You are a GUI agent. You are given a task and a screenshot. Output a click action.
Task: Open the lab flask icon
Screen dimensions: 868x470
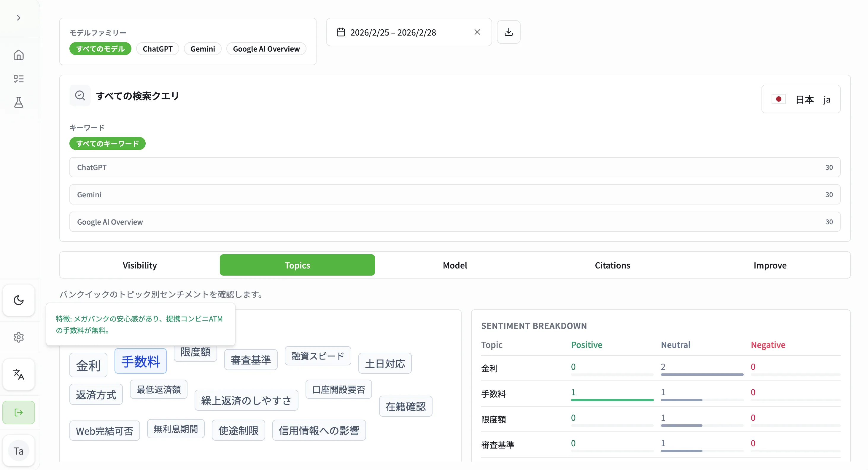pyautogui.click(x=18, y=102)
